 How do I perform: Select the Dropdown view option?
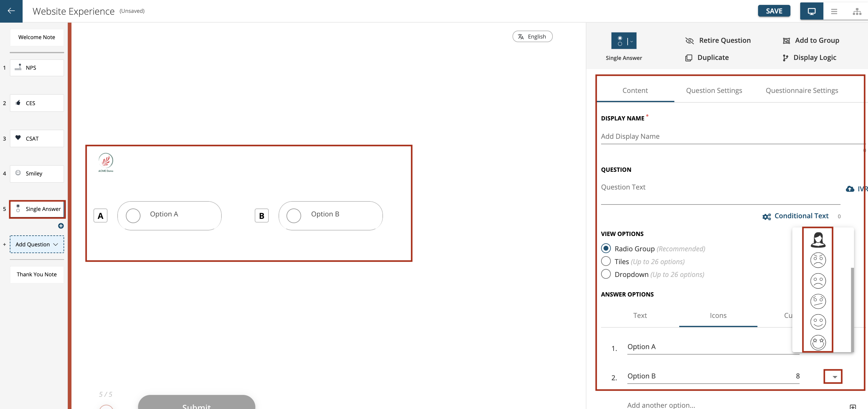(x=606, y=274)
